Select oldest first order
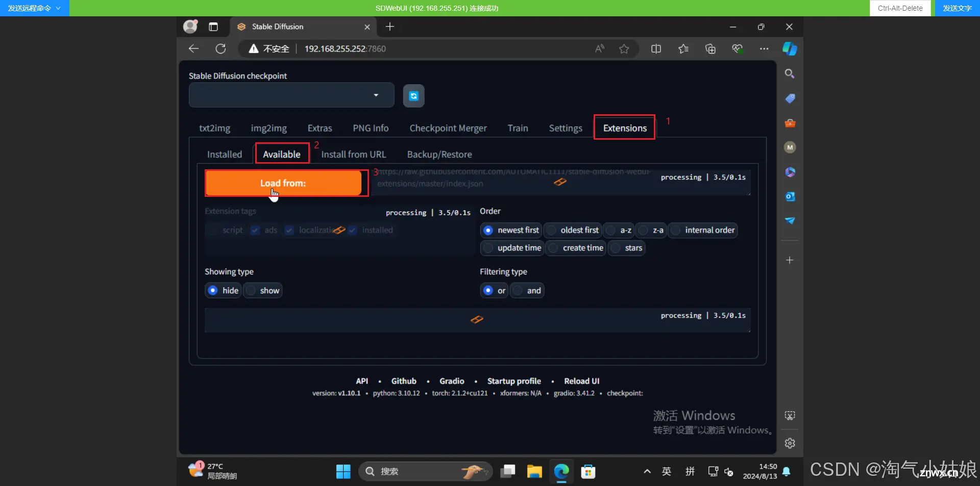 tap(573, 230)
